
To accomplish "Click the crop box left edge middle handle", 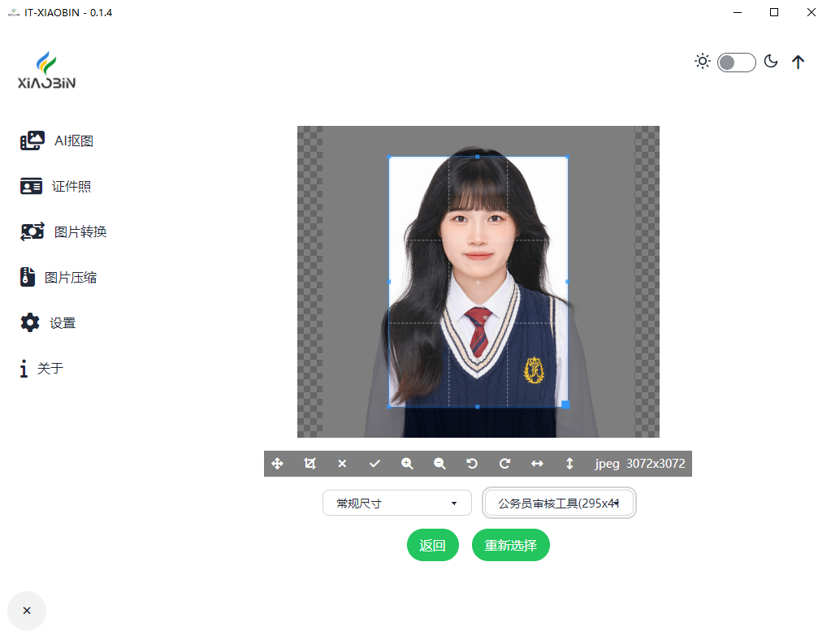I will coord(390,282).
